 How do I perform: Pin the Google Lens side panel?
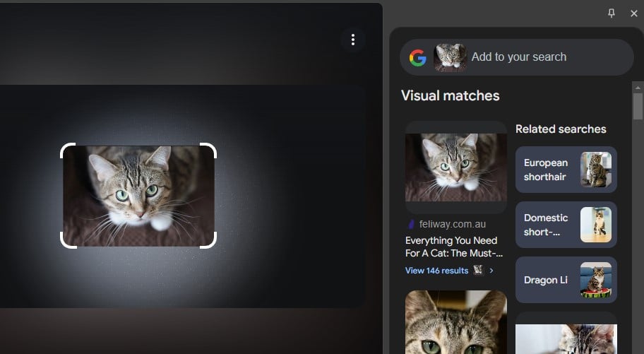[611, 13]
